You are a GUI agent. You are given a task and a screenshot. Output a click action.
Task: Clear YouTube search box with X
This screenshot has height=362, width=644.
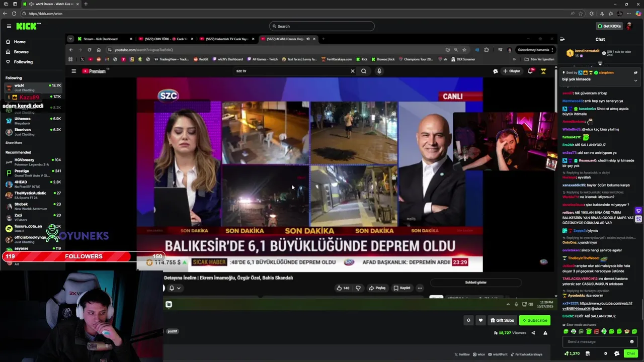tap(352, 71)
